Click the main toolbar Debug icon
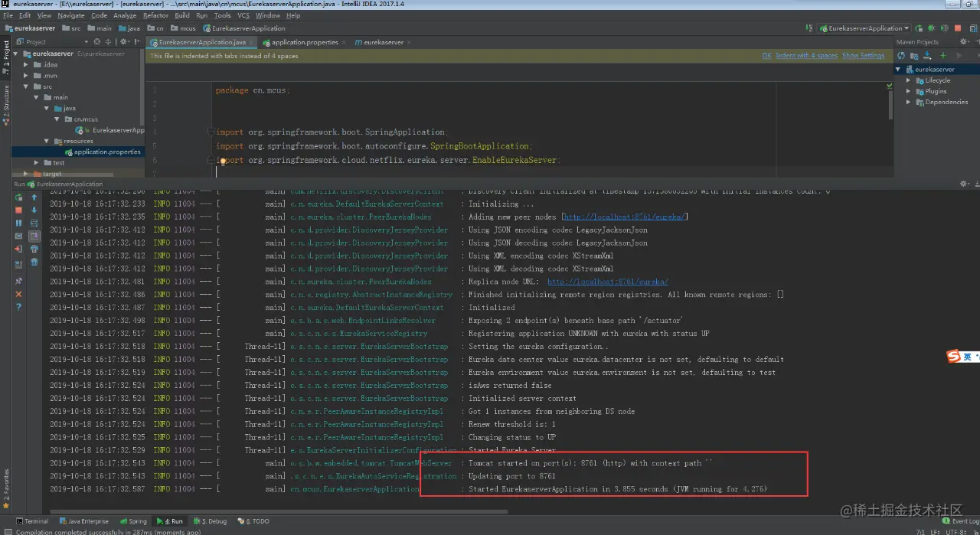Image resolution: width=980 pixels, height=535 pixels. click(x=932, y=28)
